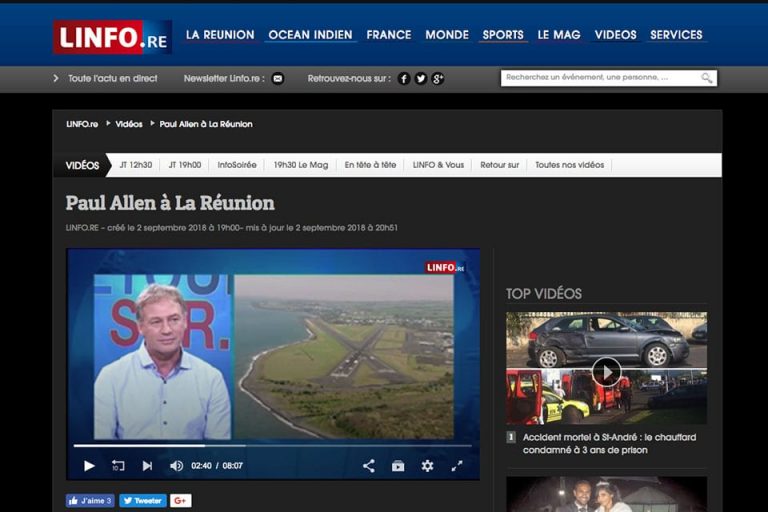Click the video progress bar
The width and height of the screenshot is (768, 512).
pos(272,446)
